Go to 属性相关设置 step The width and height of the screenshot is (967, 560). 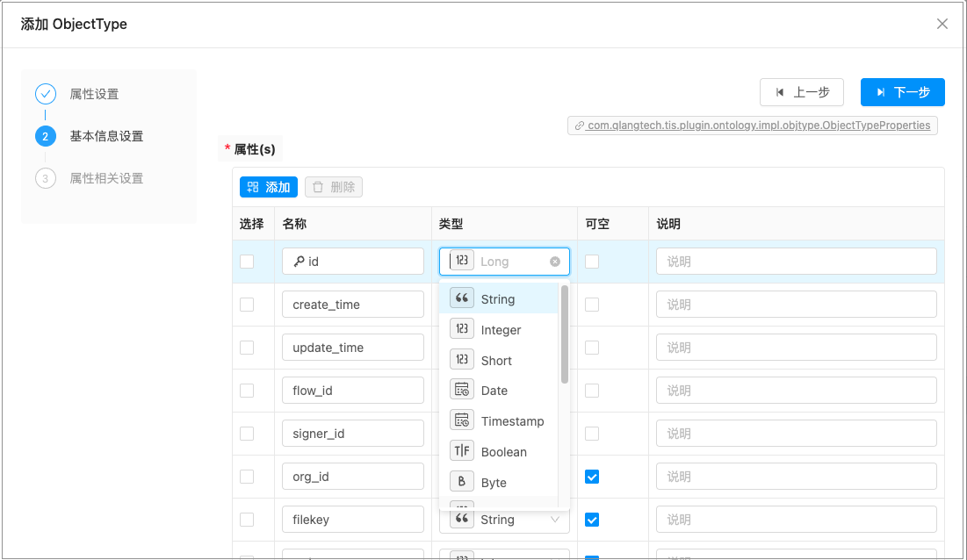(106, 178)
